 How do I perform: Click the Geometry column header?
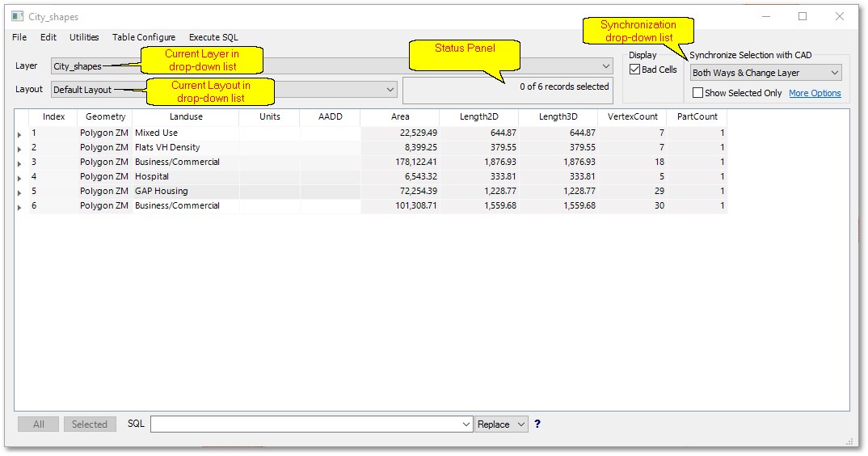click(105, 116)
